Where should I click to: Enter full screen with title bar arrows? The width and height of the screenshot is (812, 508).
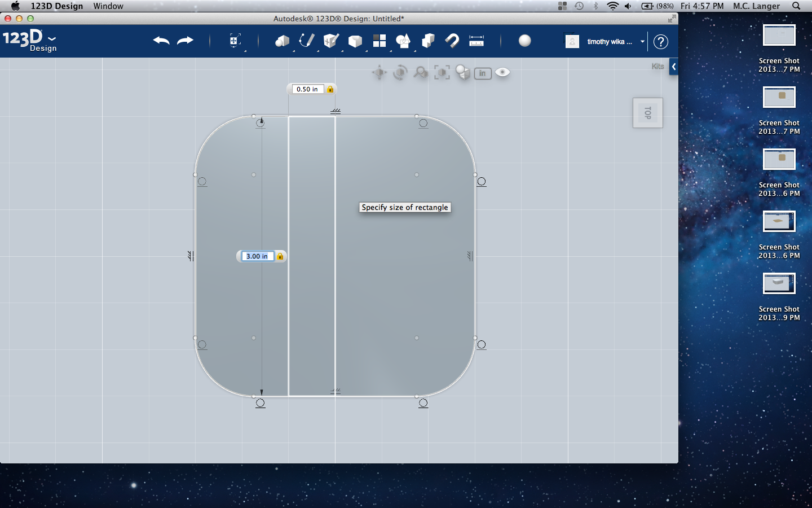point(672,19)
